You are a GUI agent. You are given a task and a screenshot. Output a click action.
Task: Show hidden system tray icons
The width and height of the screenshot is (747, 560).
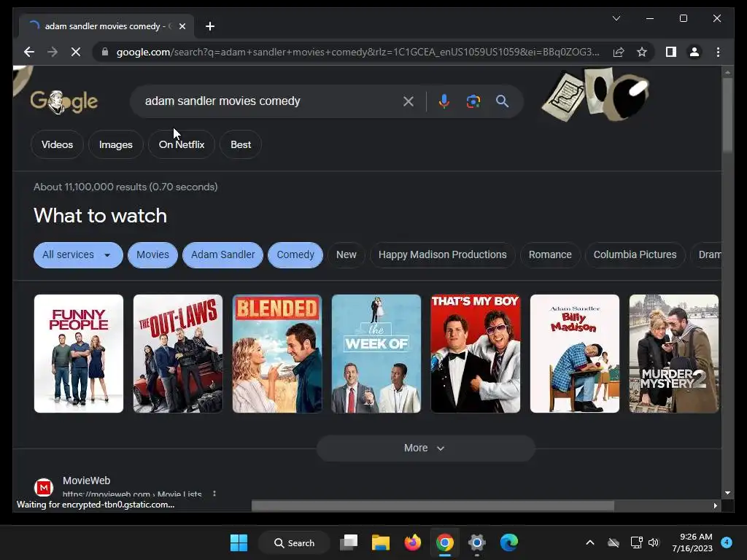pyautogui.click(x=589, y=542)
